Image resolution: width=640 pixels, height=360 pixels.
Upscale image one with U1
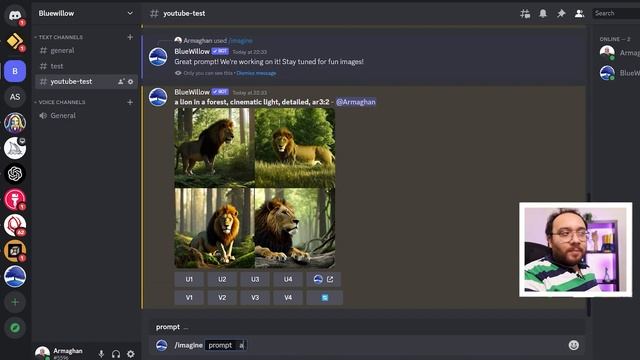tap(189, 279)
